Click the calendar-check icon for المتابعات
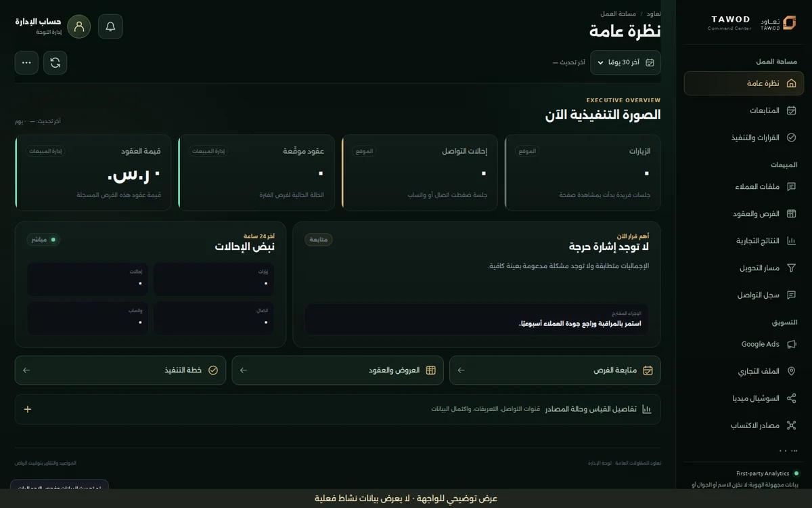 tap(792, 110)
